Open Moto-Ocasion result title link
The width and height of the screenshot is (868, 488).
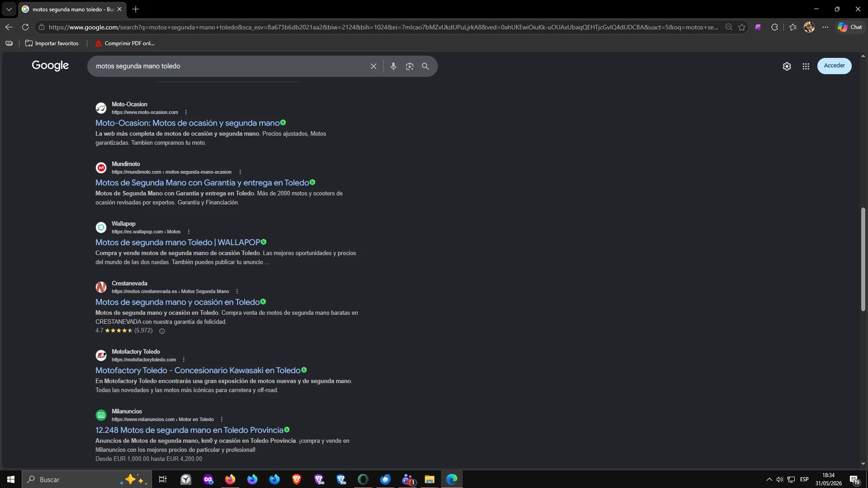187,123
